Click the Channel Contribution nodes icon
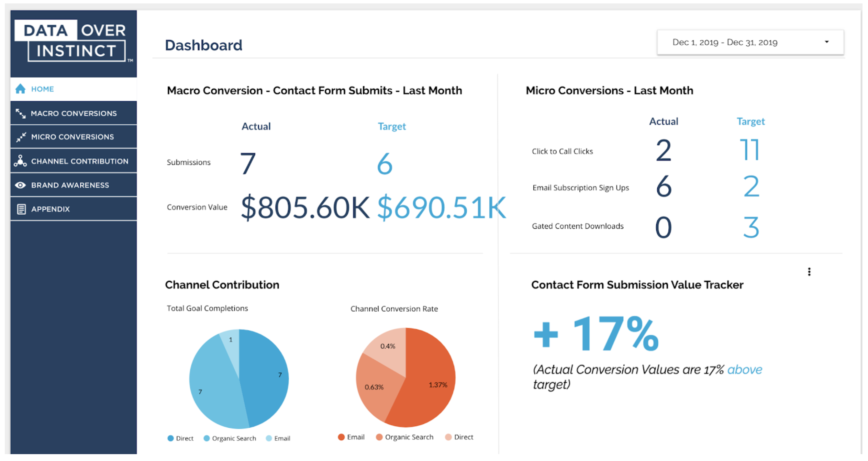Screen dimensions: 868x461 (20, 161)
